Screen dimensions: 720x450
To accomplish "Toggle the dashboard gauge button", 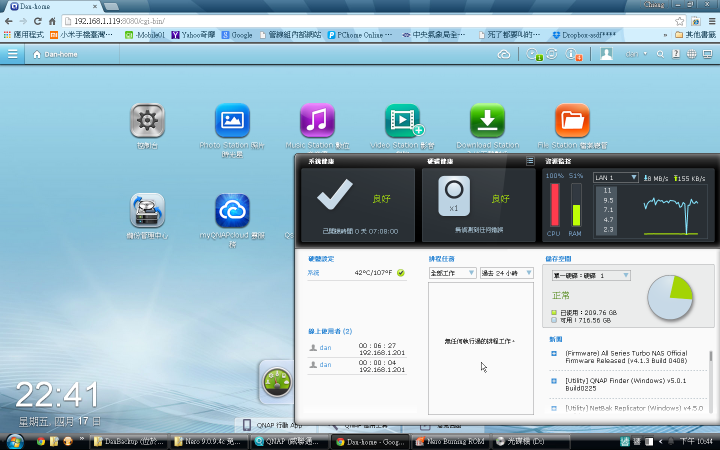I will pos(277,382).
